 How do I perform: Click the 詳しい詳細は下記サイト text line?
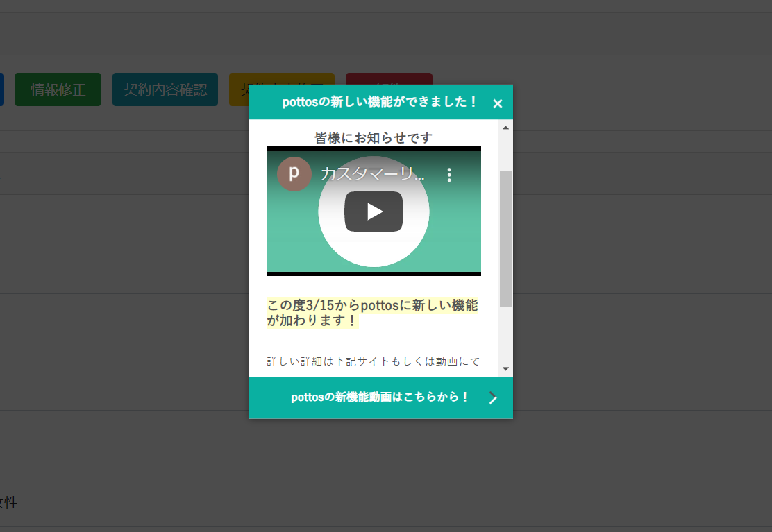tap(374, 361)
